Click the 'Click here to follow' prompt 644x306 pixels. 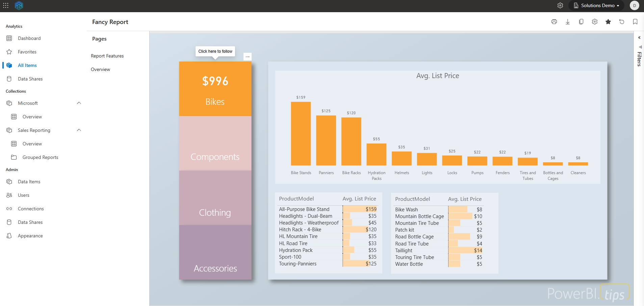coord(215,51)
